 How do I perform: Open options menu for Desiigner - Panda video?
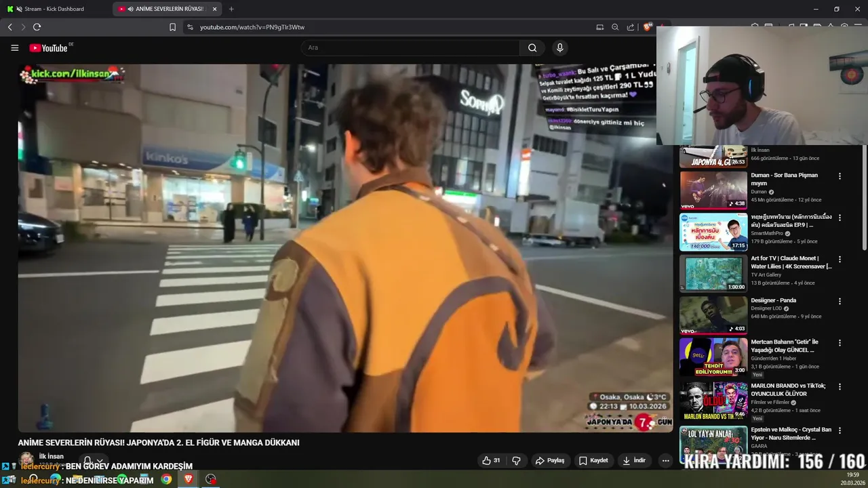[840, 301]
